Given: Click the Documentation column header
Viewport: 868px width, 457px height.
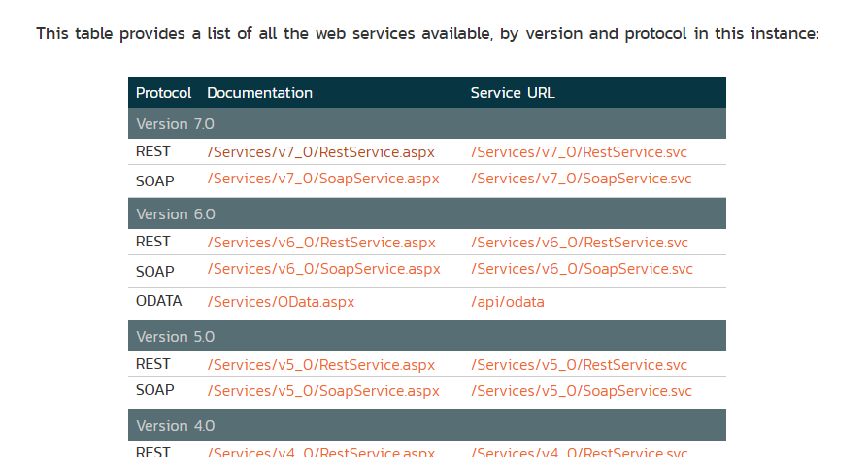Looking at the screenshot, I should coord(259,93).
